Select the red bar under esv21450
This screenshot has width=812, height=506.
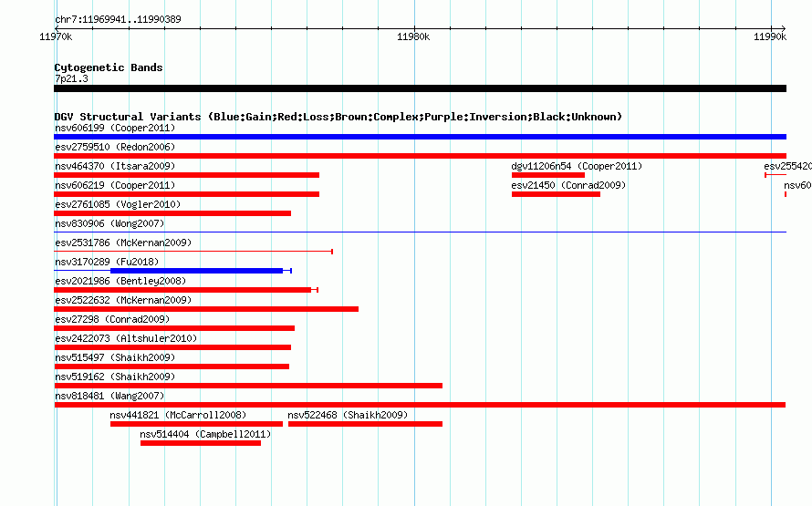click(556, 194)
